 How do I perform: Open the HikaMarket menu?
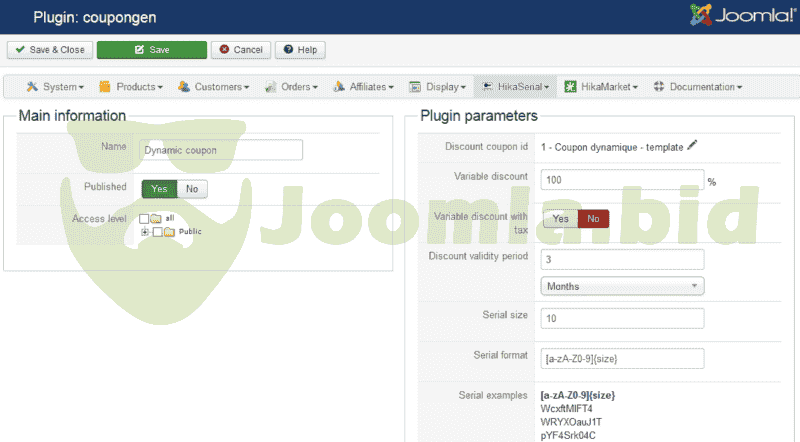[x=602, y=87]
